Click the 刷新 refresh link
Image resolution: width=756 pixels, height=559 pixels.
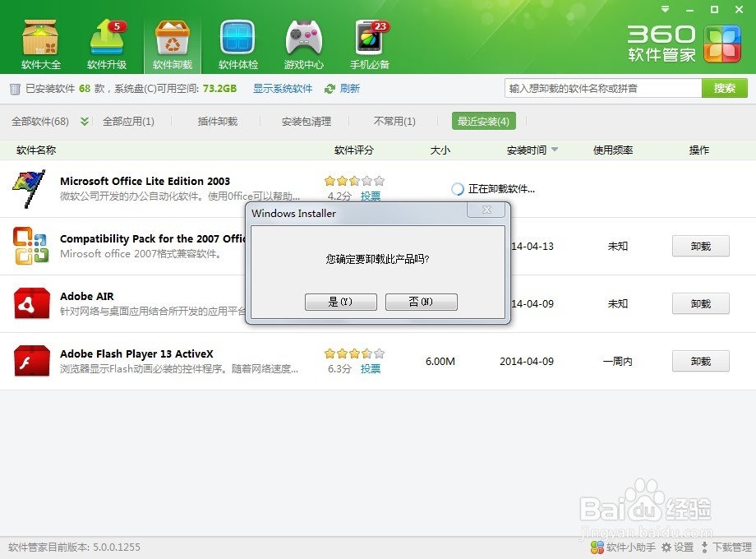(x=349, y=89)
